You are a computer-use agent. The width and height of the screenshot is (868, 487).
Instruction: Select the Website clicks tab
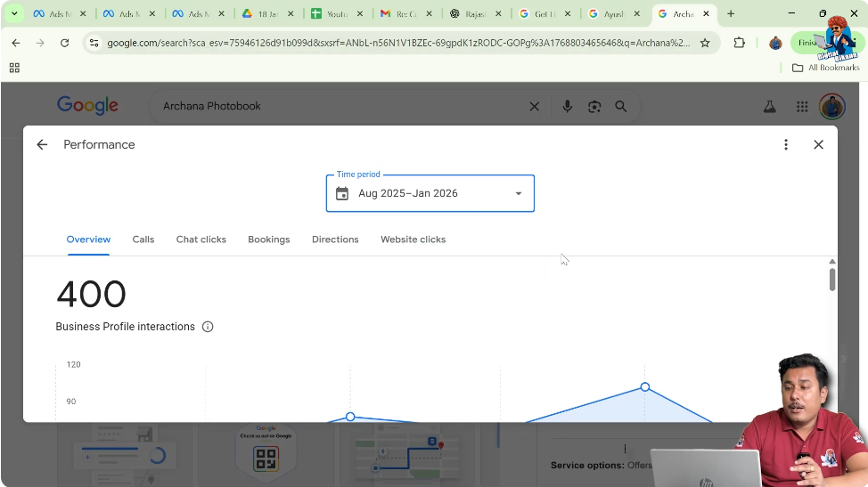(413, 239)
